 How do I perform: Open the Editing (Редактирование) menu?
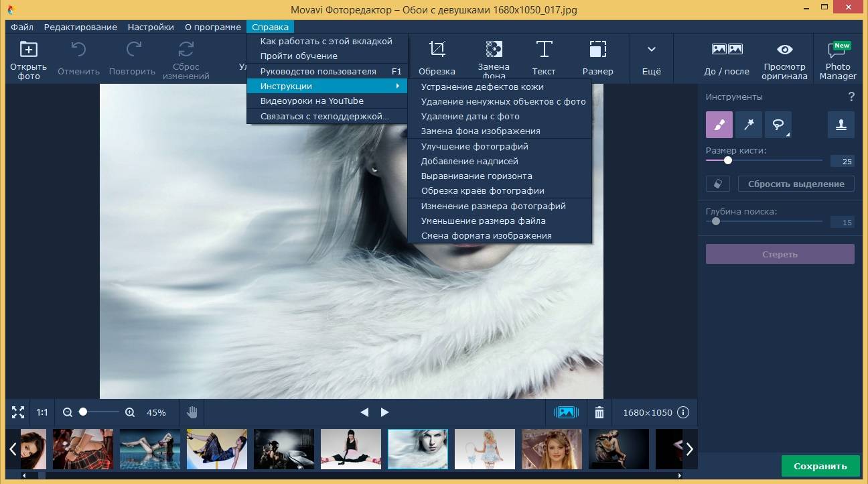click(80, 27)
